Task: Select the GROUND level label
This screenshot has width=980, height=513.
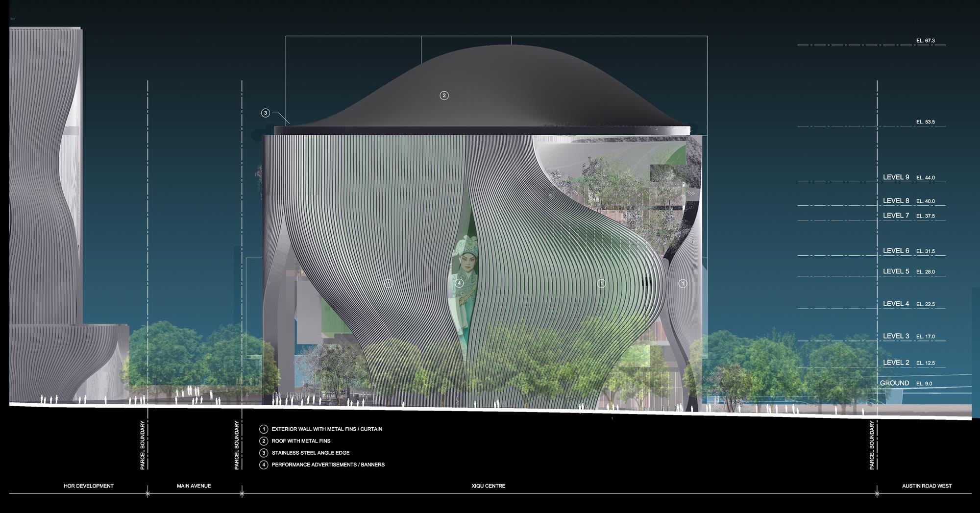Action: (x=894, y=383)
